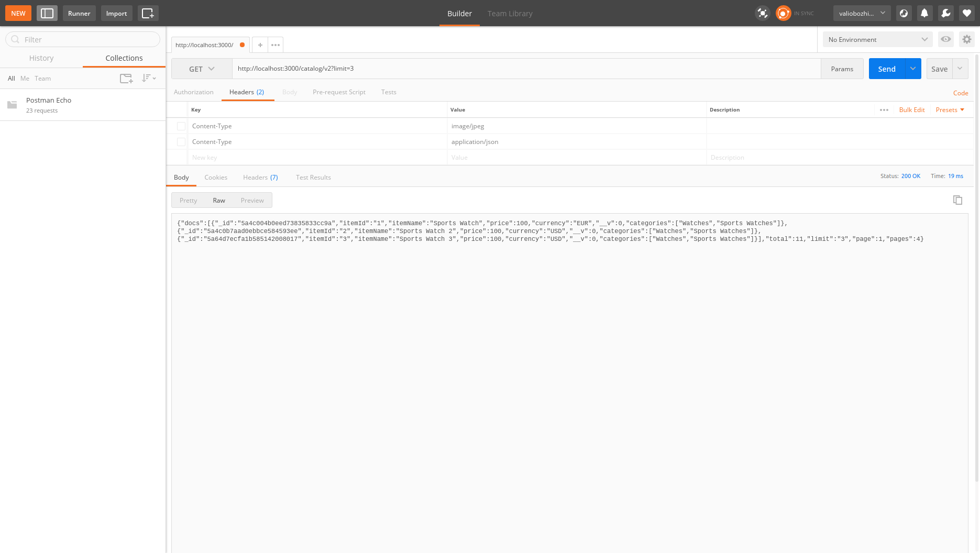Filter collections by Team
Screen dimensions: 980x553
point(43,79)
